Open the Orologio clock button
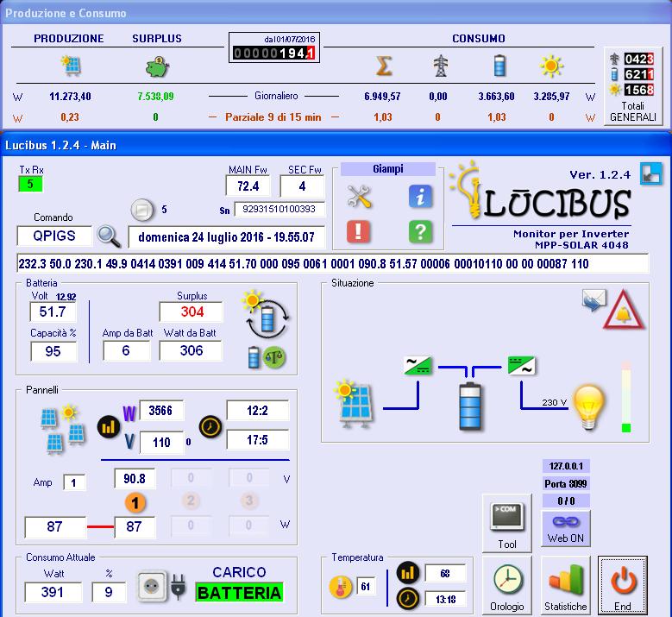This screenshot has width=672, height=617. (x=507, y=586)
